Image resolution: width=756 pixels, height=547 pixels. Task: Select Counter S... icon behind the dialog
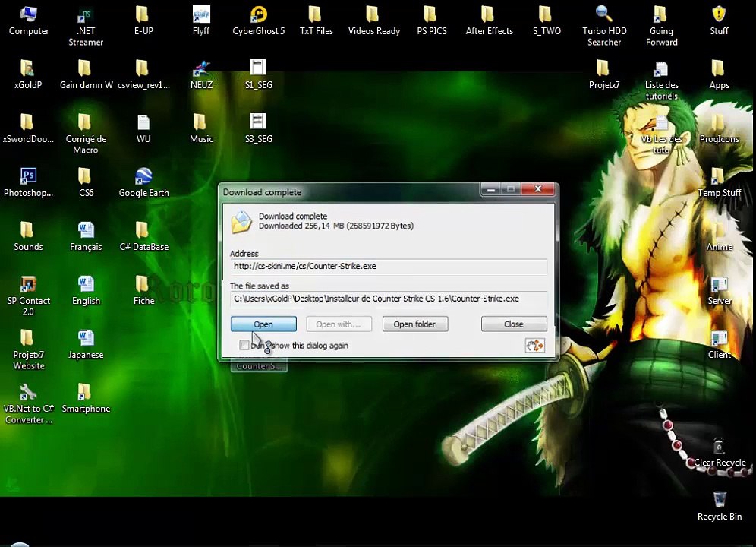(260, 366)
